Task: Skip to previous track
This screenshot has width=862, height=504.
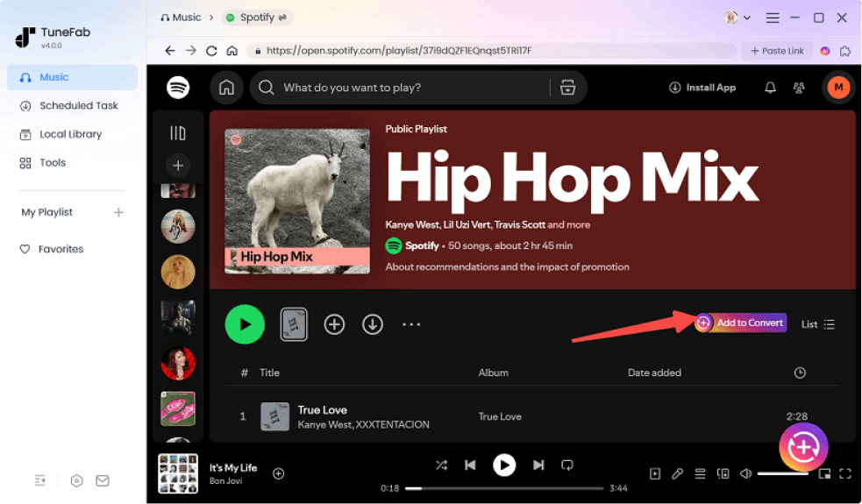Action: pos(470,465)
